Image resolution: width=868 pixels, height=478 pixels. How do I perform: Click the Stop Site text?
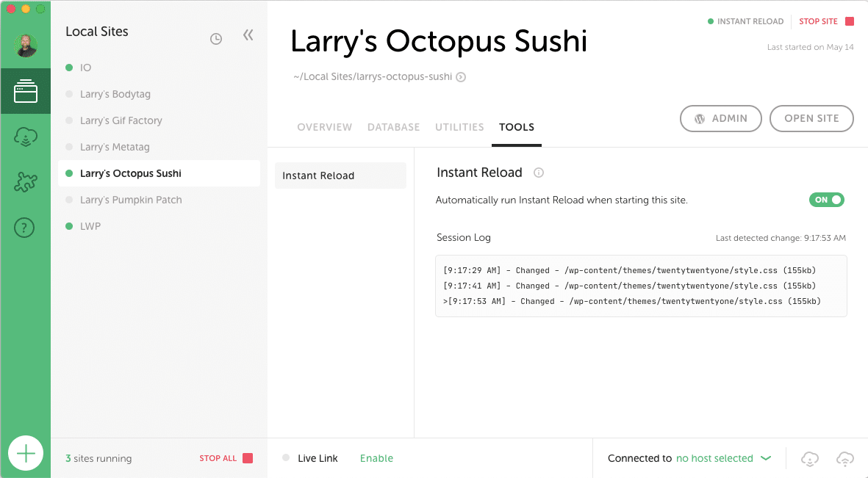(818, 21)
